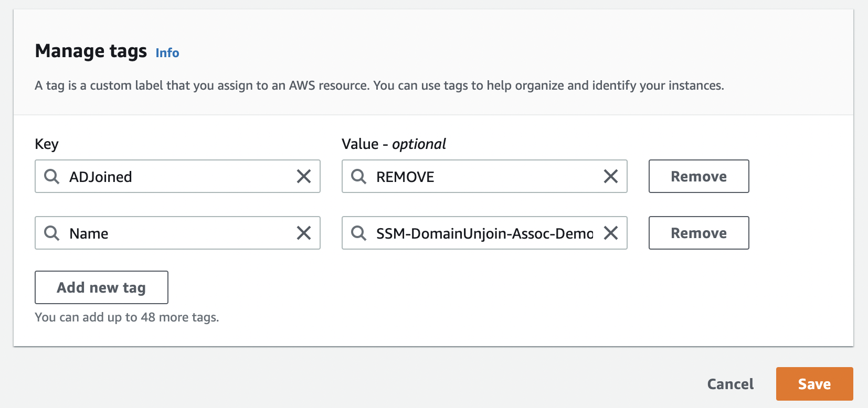This screenshot has width=868, height=408.
Task: Clear the ADJoined key field
Action: pos(304,177)
